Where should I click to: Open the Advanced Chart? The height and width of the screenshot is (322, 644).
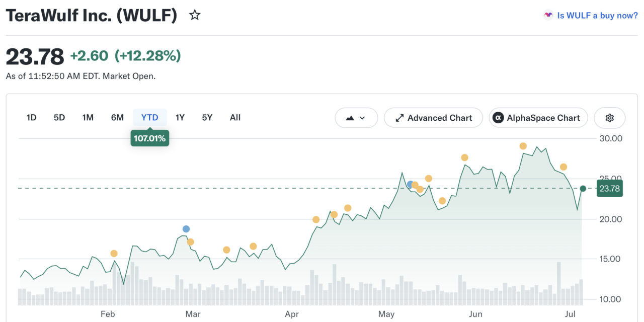coord(434,118)
